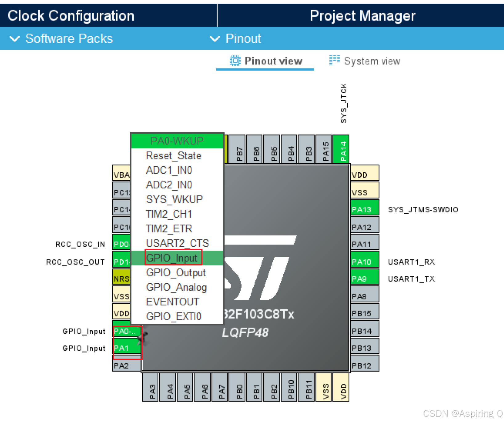
Task: Click the green PD0 oscillator pin
Action: 122,242
